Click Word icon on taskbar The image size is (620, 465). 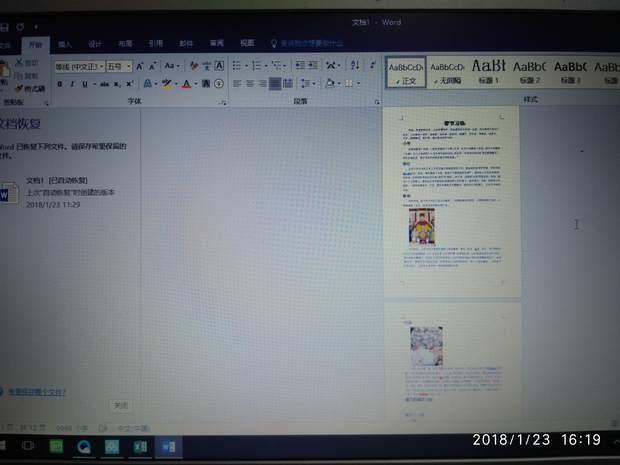point(169,447)
